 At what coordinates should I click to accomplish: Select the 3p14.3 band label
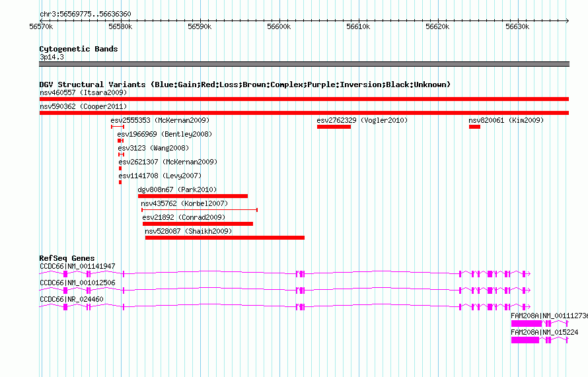pyautogui.click(x=52, y=57)
